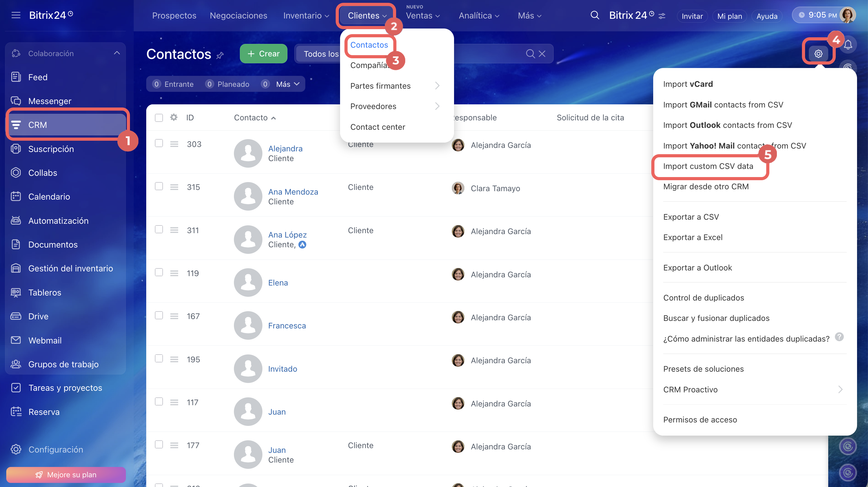Viewport: 868px width, 487px height.
Task: Click the hamburger menu icon
Action: click(16, 15)
